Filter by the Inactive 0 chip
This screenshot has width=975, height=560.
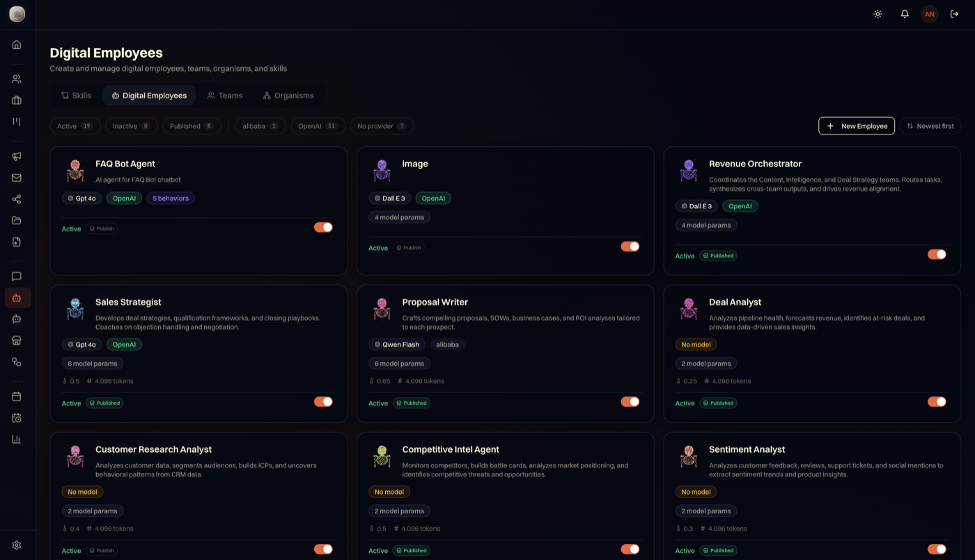(x=132, y=126)
